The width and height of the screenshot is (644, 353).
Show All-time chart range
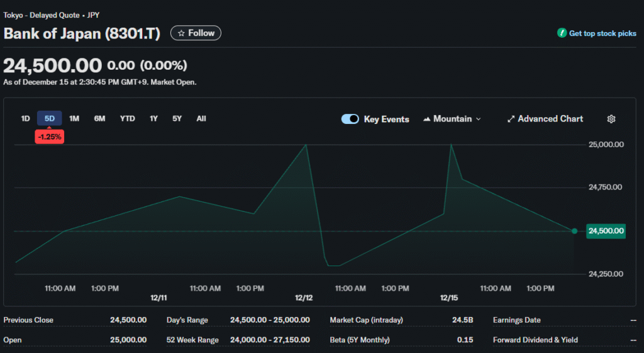tap(201, 118)
